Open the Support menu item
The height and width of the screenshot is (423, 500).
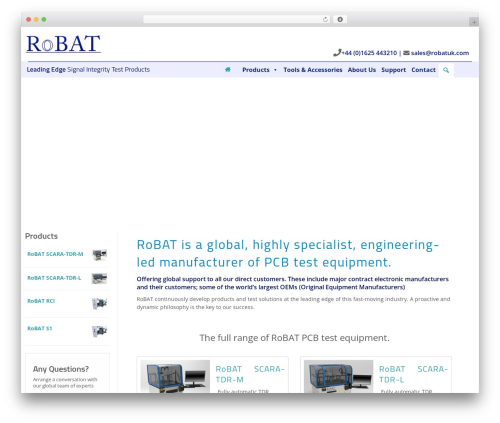pyautogui.click(x=393, y=70)
